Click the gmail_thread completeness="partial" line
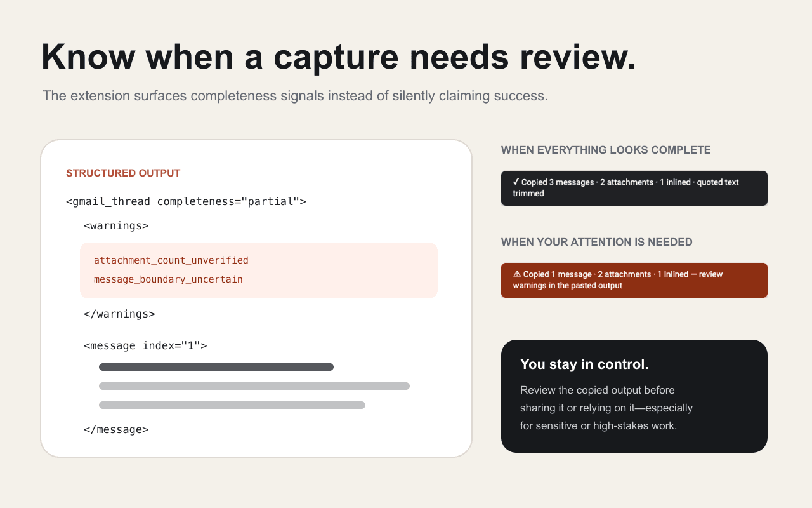Screen dimensions: 812x508 pos(186,201)
